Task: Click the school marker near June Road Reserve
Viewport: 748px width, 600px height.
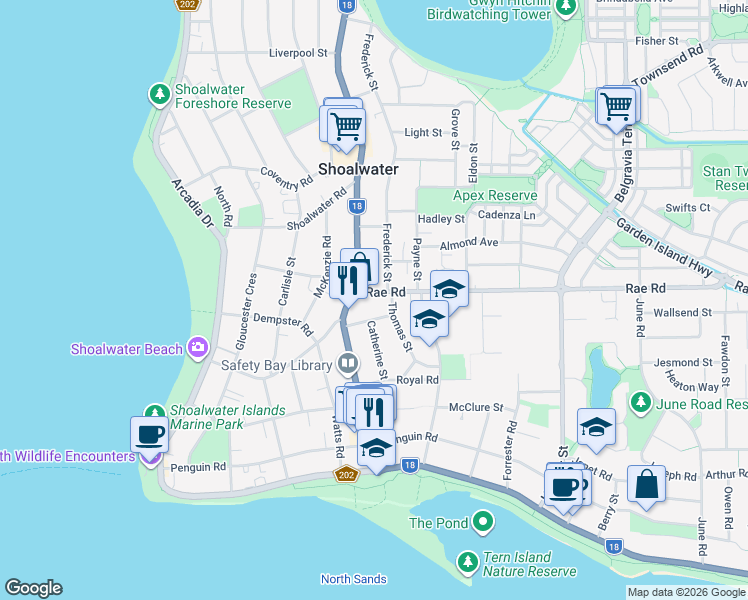Action: (x=596, y=427)
